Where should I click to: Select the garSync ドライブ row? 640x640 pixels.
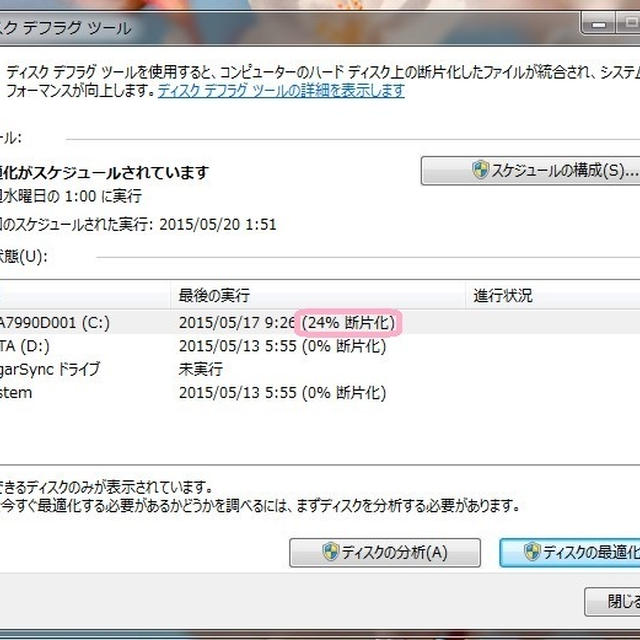(320, 369)
